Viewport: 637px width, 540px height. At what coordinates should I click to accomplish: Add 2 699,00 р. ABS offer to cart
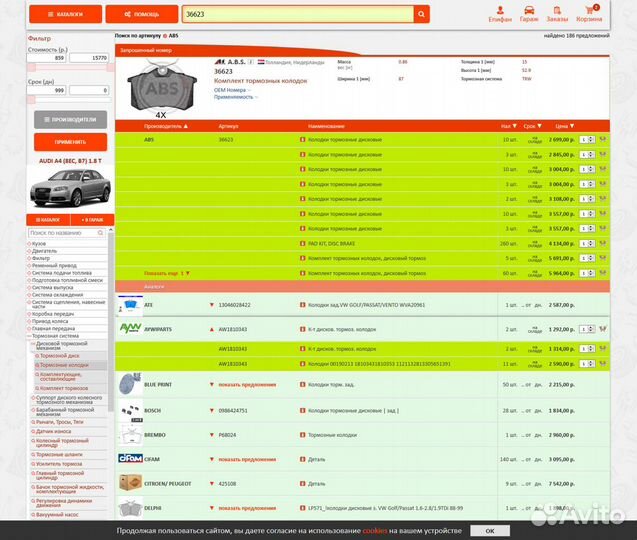tap(603, 139)
